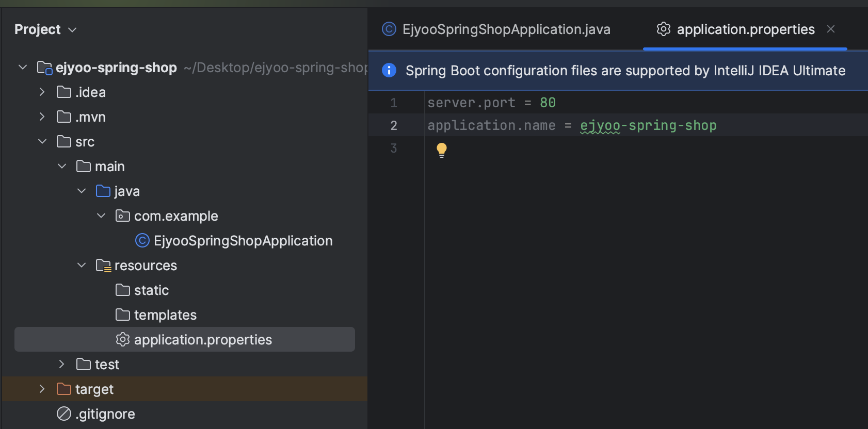This screenshot has height=429, width=868.
Task: Click the blue java source folder icon
Action: tap(103, 191)
